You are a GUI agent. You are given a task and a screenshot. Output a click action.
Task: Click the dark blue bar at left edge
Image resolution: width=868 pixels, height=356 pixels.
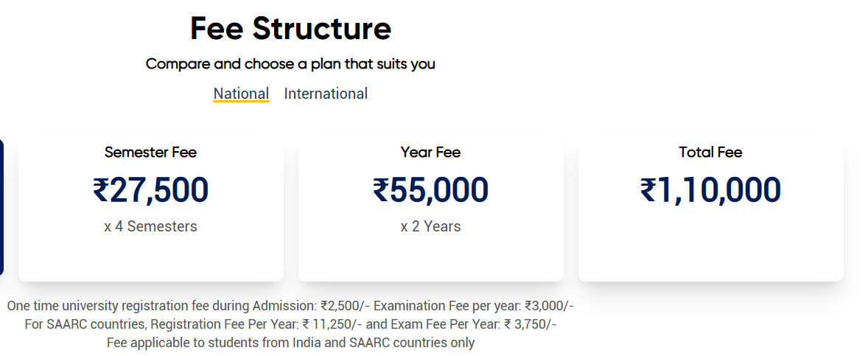(1, 206)
